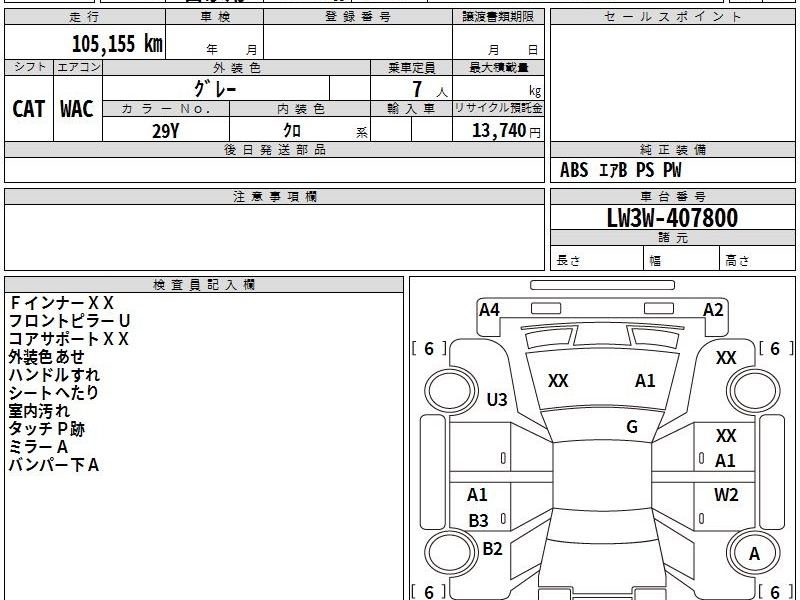This screenshot has height=600, width=800.
Task: Click the mileage value 105,155 km
Action: (x=117, y=44)
